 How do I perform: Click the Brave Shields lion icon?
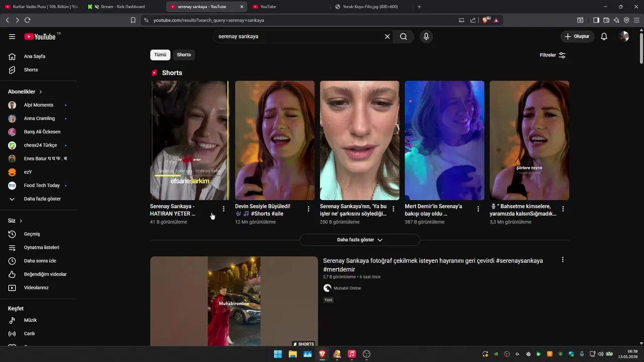coord(485,20)
